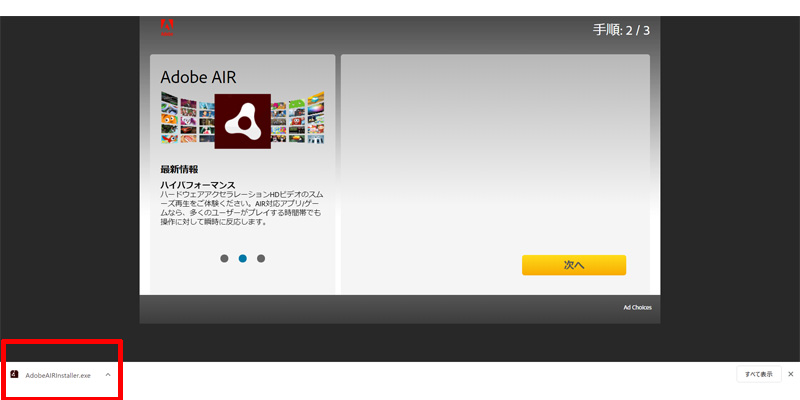Click the Adobe AIR logo image
800x400 pixels.
(242, 121)
